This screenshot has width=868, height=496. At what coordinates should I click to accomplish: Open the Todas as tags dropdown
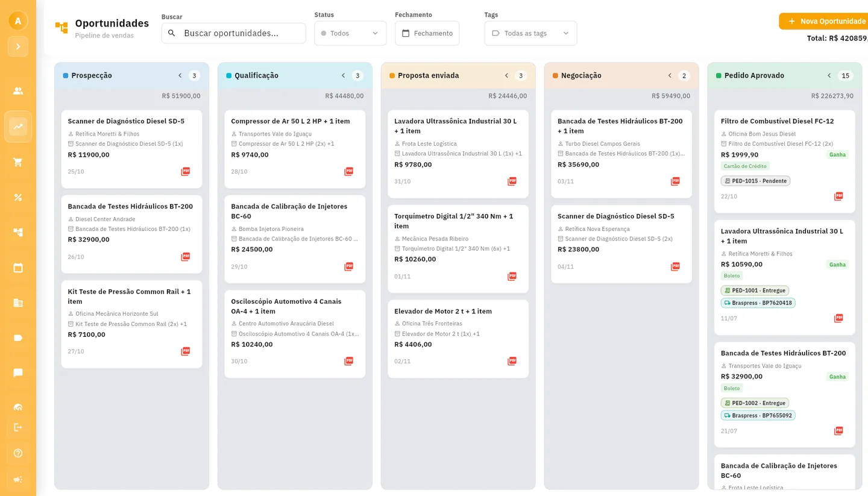coord(530,33)
